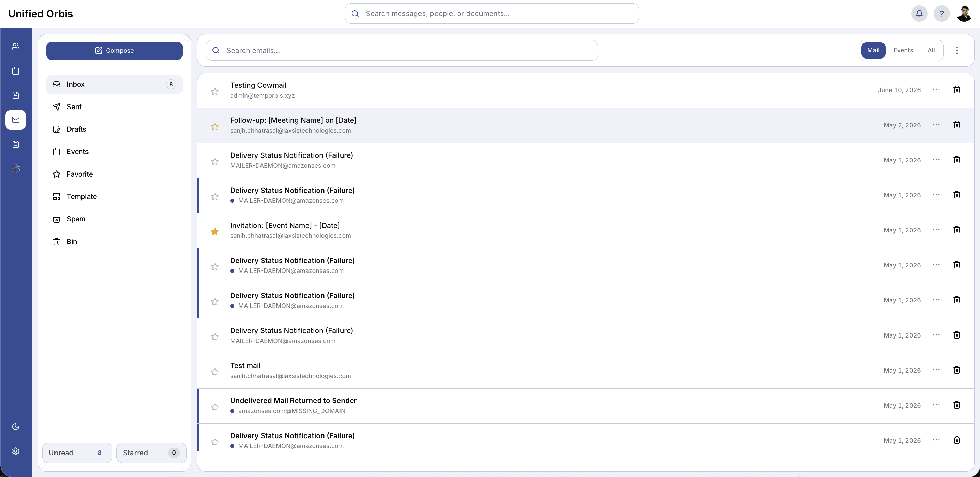Open more options for Undelivered Mail email
This screenshot has height=477, width=980.
[936, 405]
